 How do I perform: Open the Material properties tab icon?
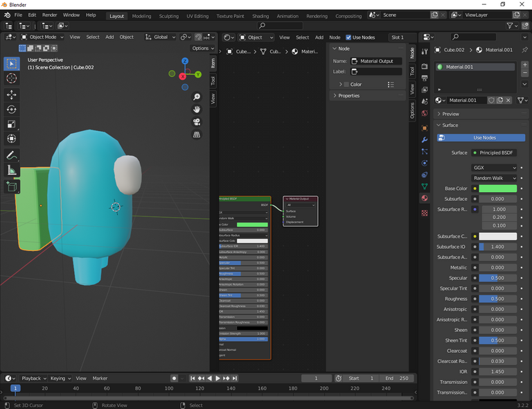tap(425, 198)
